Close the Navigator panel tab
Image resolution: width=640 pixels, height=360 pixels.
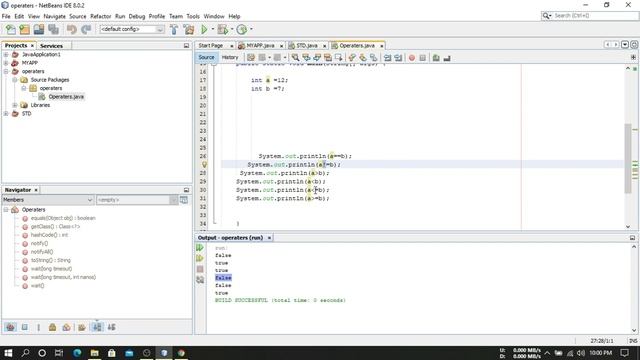click(x=36, y=190)
